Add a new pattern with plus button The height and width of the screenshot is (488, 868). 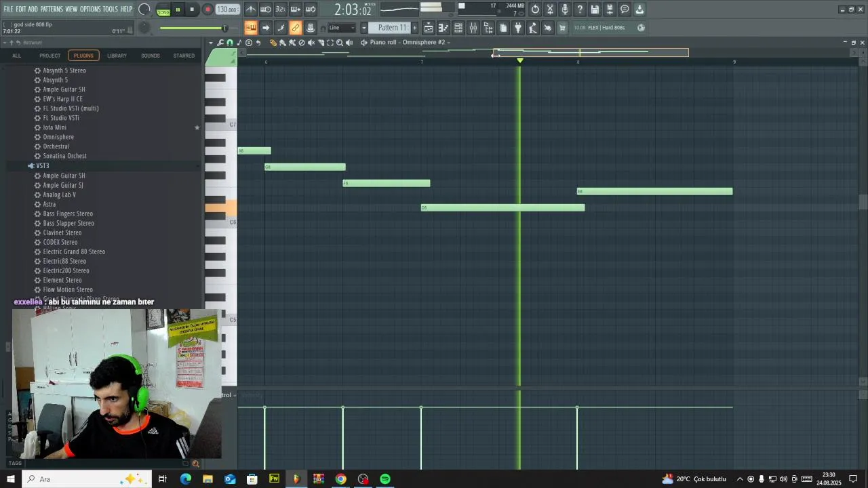click(x=415, y=28)
